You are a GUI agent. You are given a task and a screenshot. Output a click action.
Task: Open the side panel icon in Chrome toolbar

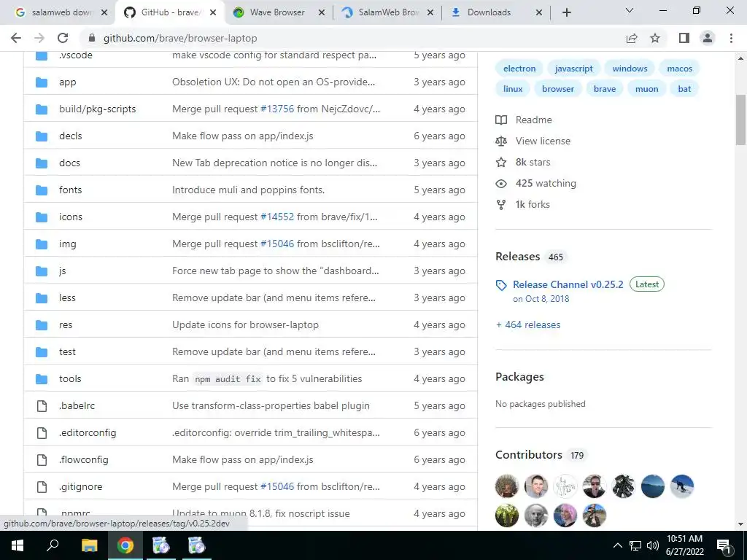point(684,38)
